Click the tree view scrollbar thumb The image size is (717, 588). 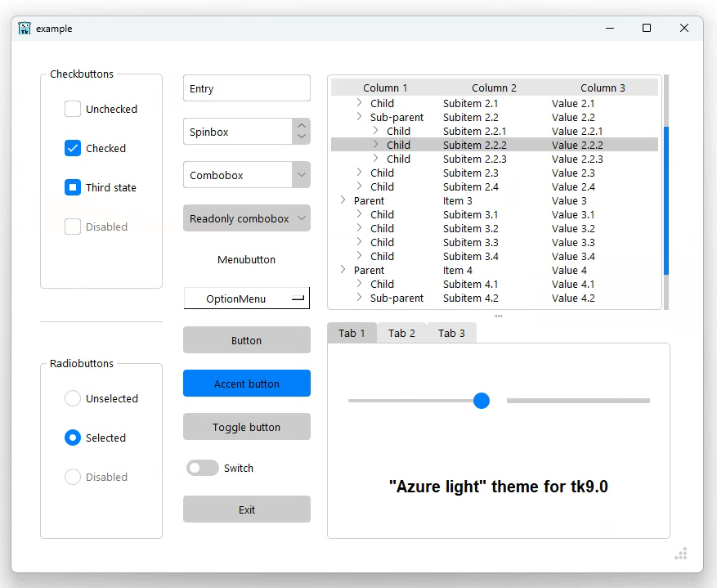coord(666,200)
